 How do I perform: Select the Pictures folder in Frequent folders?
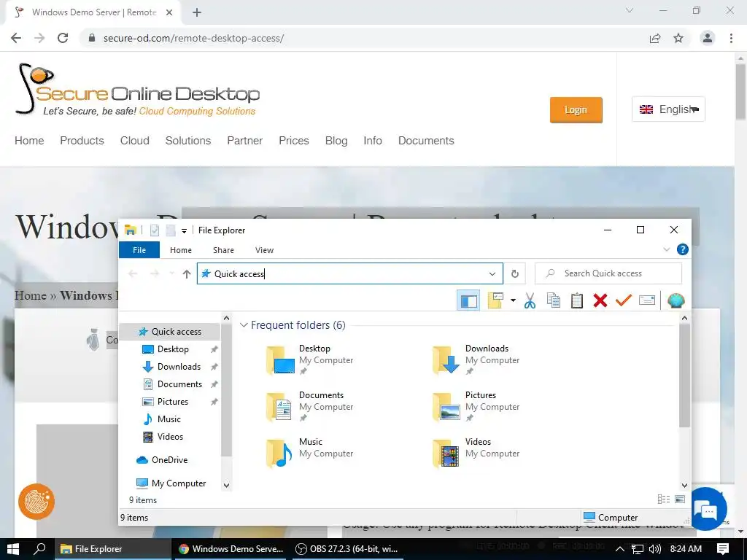[476, 407]
